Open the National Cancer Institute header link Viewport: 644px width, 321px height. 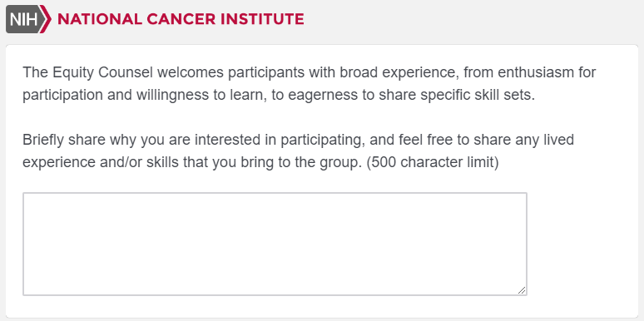155,19
